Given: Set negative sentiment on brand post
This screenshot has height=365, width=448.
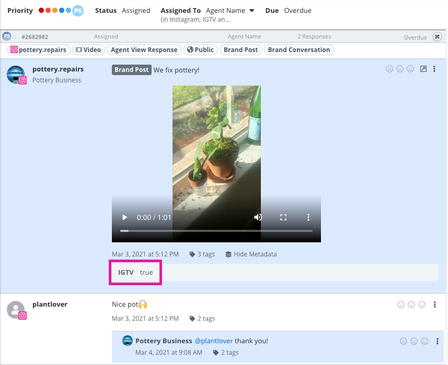Looking at the screenshot, I should [x=389, y=69].
